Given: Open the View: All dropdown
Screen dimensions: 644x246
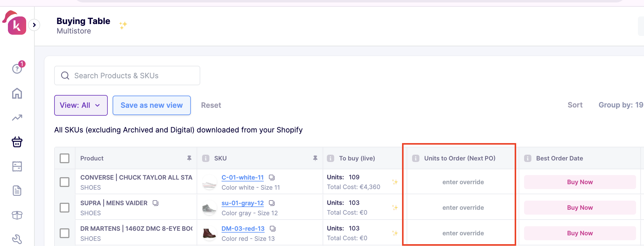Looking at the screenshot, I should click(81, 105).
